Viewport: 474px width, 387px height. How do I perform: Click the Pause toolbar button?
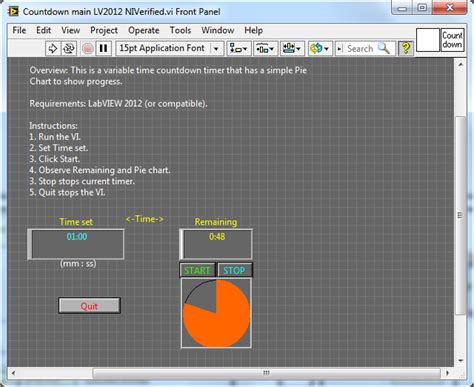103,49
